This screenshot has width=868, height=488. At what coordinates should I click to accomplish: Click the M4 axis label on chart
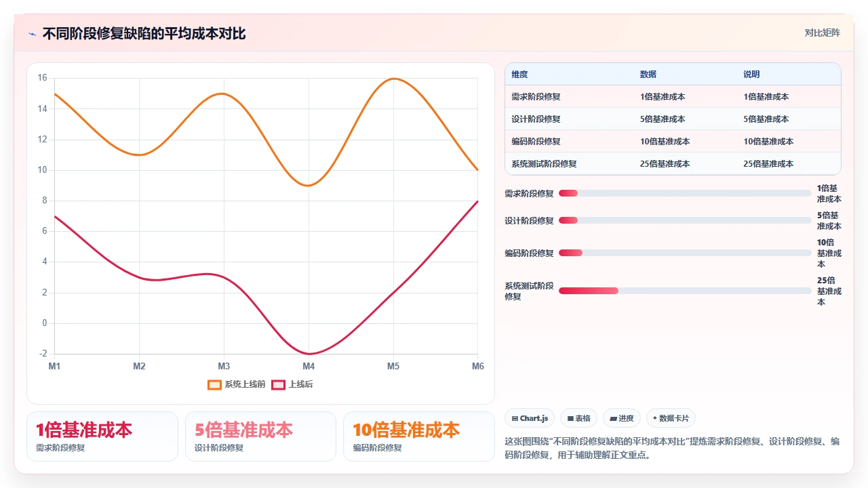pyautogui.click(x=309, y=366)
